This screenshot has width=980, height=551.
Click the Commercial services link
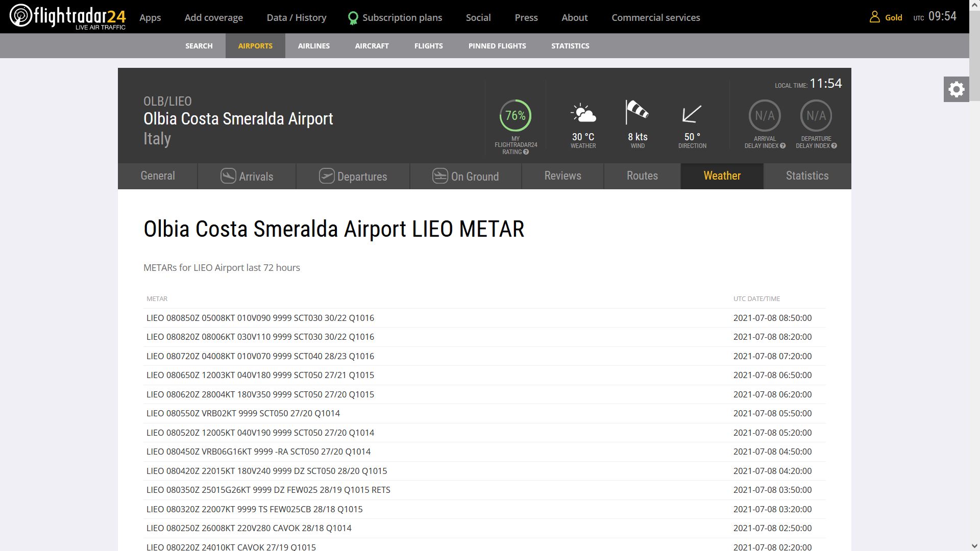655,18
